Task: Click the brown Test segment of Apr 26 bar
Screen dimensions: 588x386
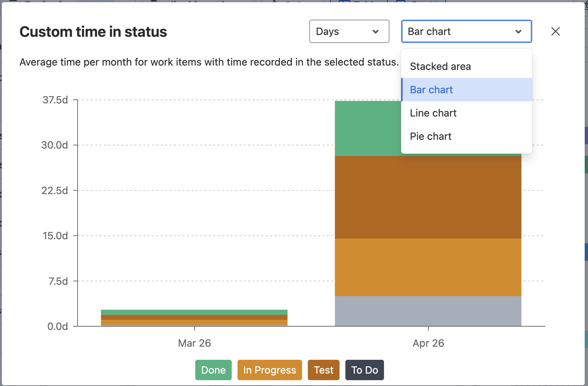Action: (428, 197)
